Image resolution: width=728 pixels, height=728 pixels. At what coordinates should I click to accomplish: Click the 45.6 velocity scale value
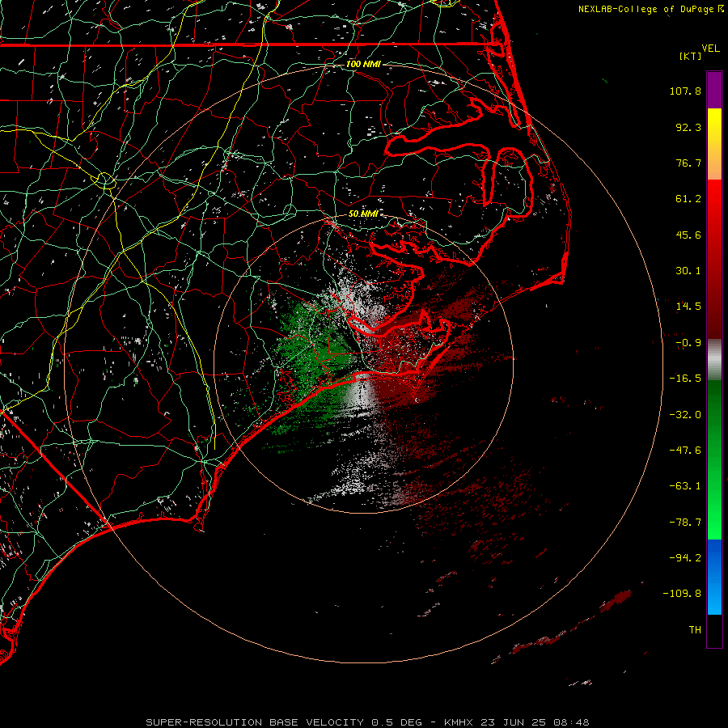(688, 235)
